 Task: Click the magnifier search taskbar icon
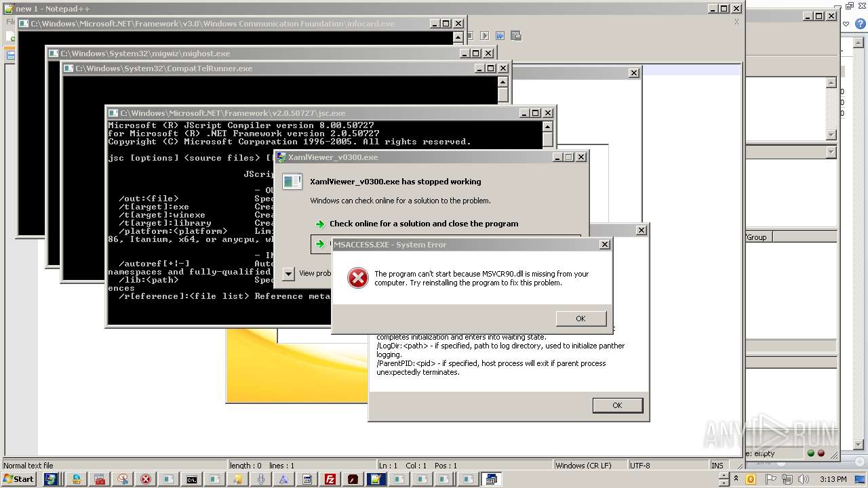click(x=123, y=479)
